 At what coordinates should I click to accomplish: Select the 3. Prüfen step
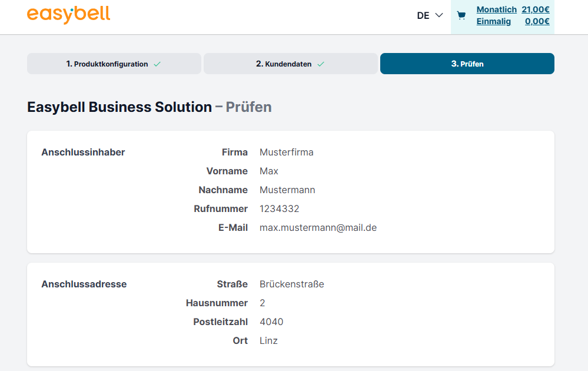coord(467,64)
